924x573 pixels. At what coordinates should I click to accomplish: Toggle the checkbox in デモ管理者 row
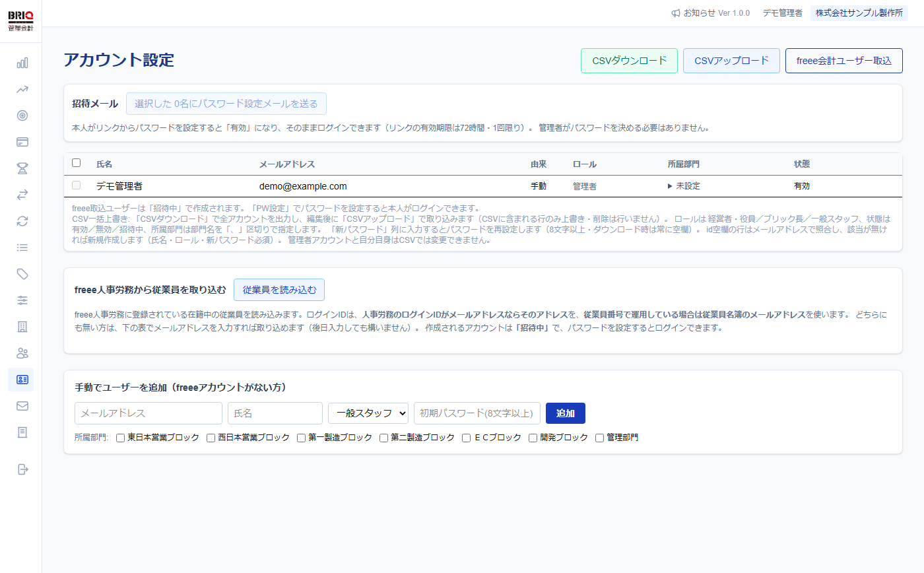76,185
